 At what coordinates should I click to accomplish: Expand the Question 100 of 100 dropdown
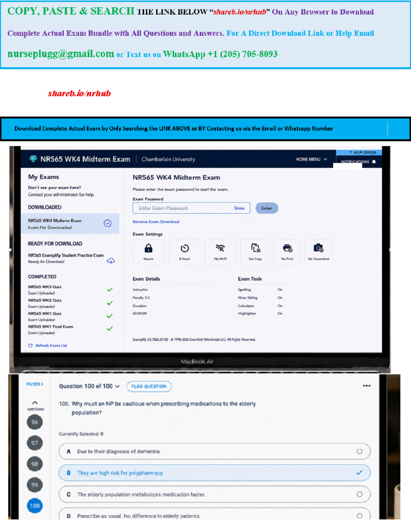coord(89,386)
